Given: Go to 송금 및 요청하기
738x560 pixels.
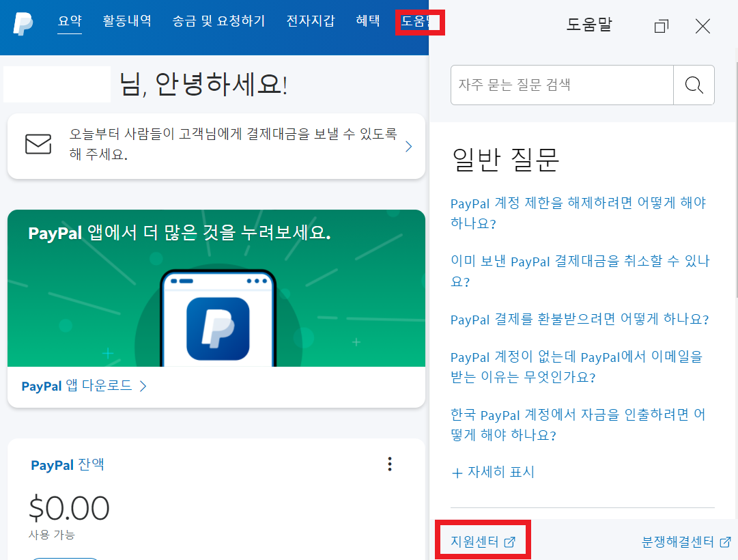Looking at the screenshot, I should click(x=219, y=20).
